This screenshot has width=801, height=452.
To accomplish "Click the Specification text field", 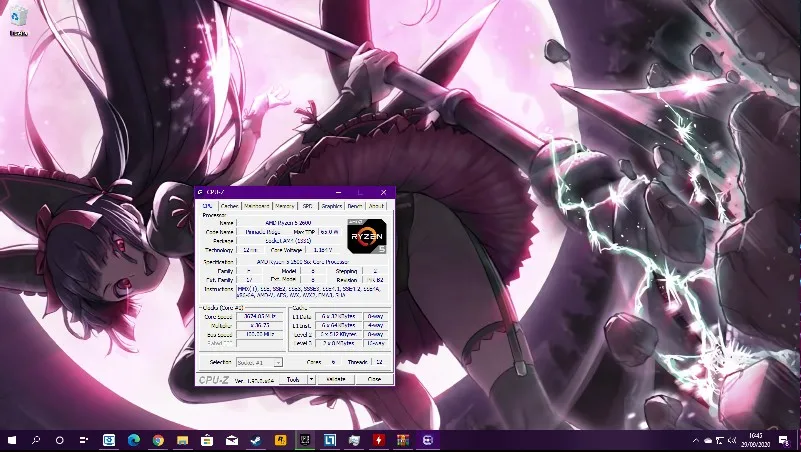I will click(312, 261).
